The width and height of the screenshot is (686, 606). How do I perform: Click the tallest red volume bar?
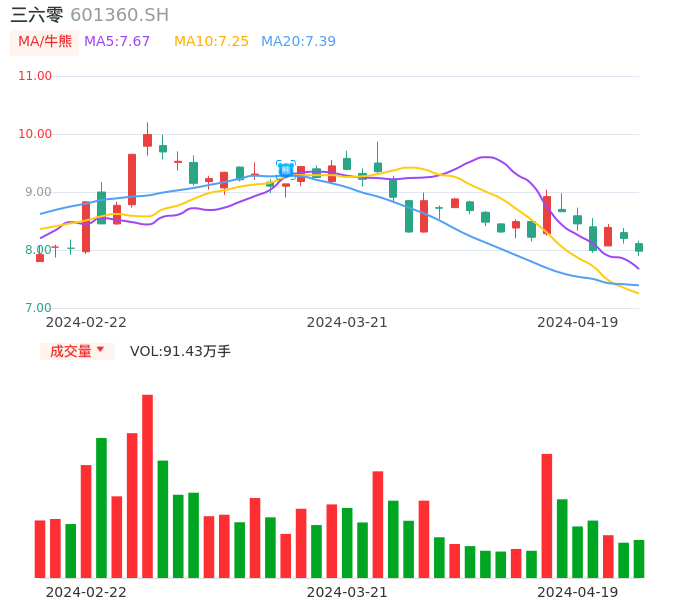pos(147,485)
